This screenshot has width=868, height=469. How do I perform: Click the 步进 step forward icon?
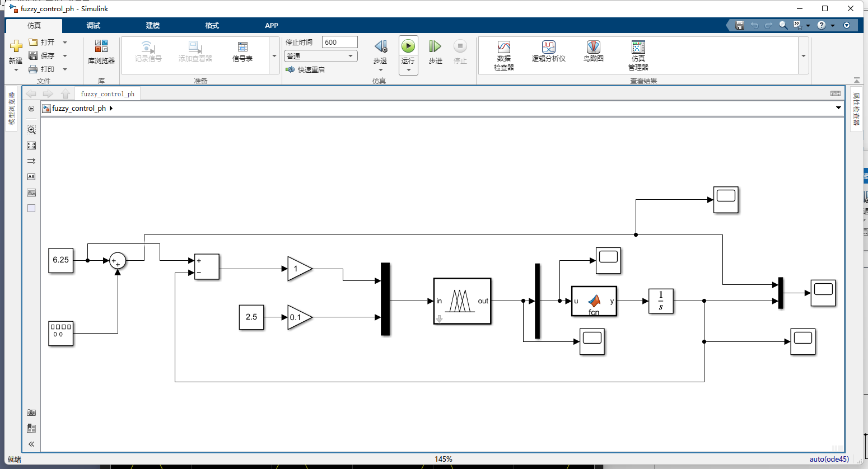coord(435,46)
